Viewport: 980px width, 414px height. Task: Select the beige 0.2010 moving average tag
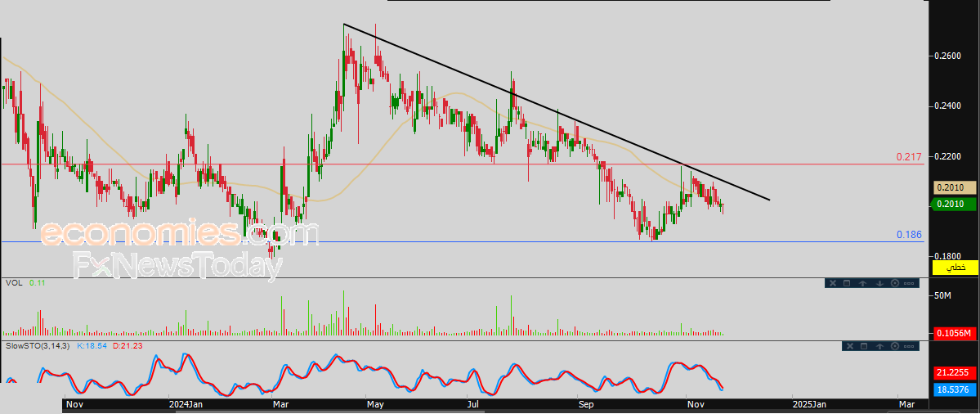[955, 187]
